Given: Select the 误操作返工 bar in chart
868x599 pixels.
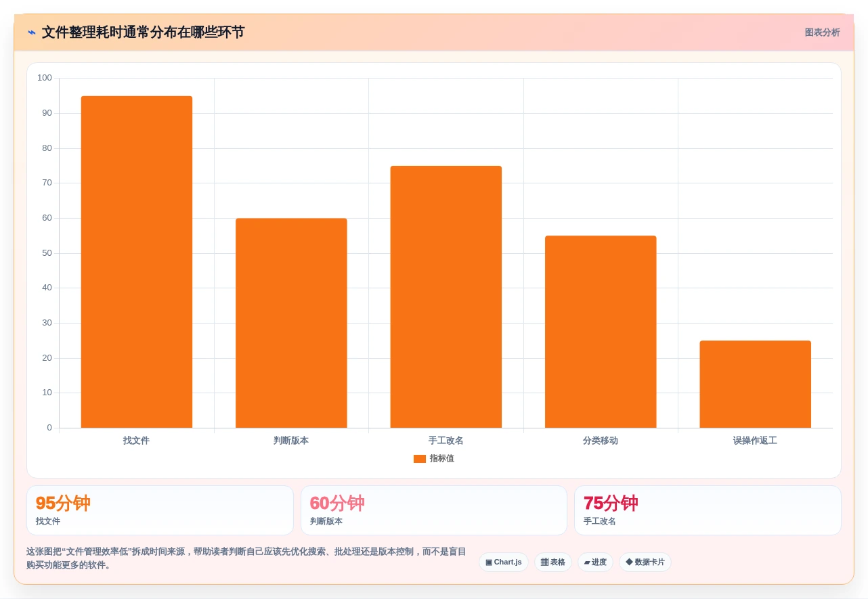Looking at the screenshot, I should tap(755, 384).
